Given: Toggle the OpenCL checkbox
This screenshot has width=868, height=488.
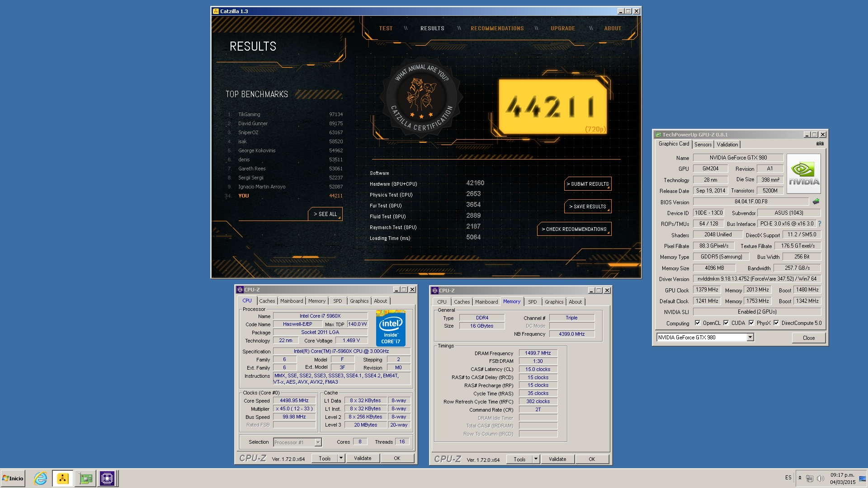Looking at the screenshot, I should (698, 323).
